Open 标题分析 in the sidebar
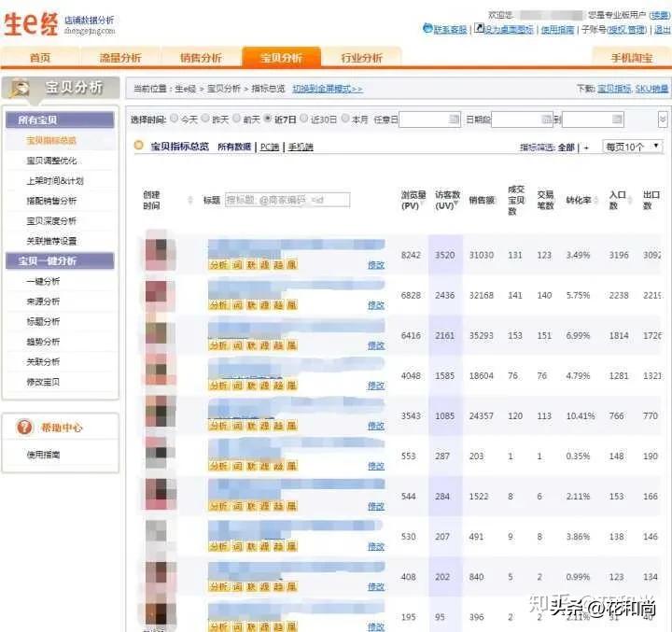Image resolution: width=672 pixels, height=632 pixels. tap(43, 321)
